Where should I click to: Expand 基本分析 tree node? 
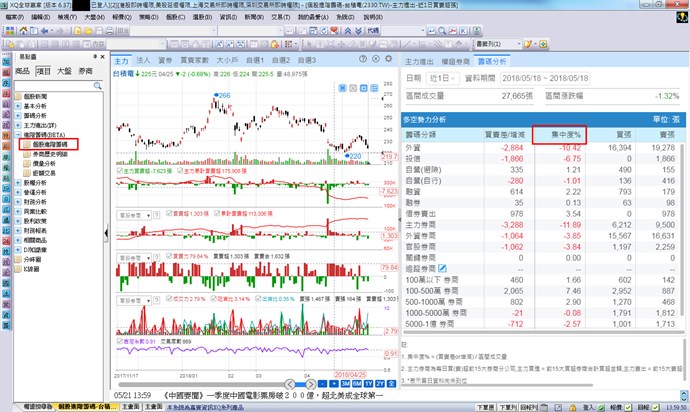[x=18, y=106]
